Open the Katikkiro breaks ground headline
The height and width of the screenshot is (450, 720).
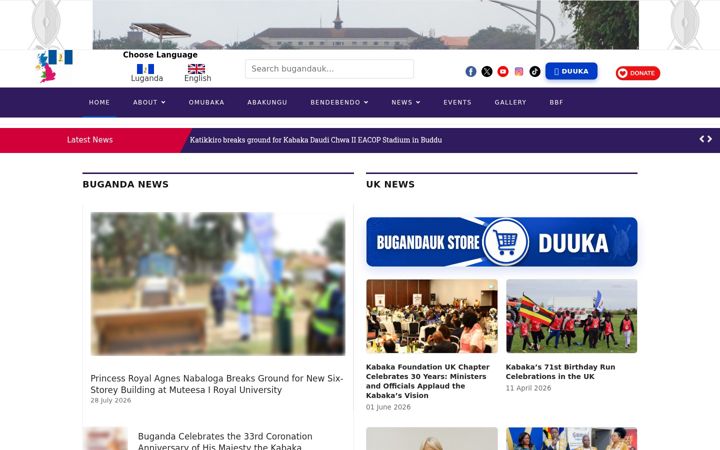316,140
